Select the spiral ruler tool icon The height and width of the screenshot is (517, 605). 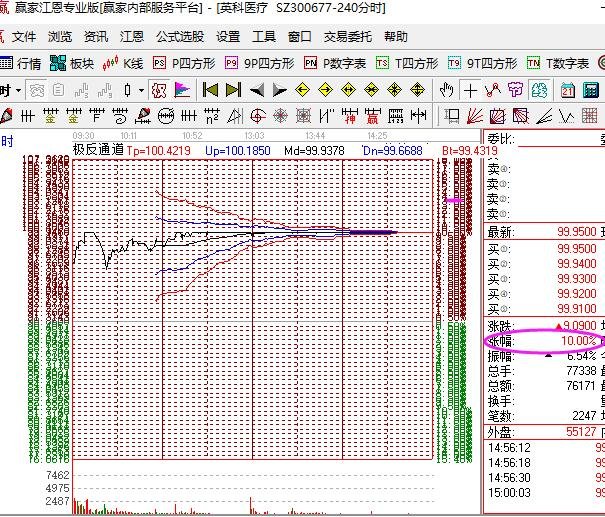pyautogui.click(x=120, y=115)
